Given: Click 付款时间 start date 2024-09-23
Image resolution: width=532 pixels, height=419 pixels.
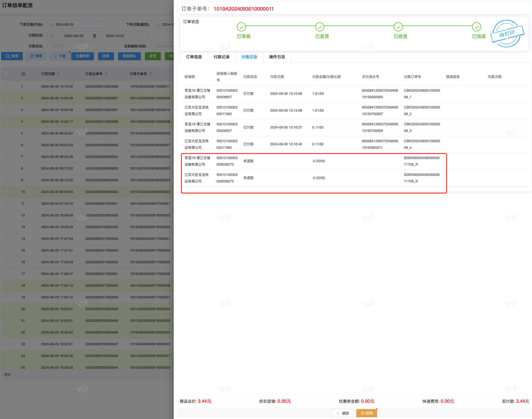Looking at the screenshot, I should pos(74,36).
